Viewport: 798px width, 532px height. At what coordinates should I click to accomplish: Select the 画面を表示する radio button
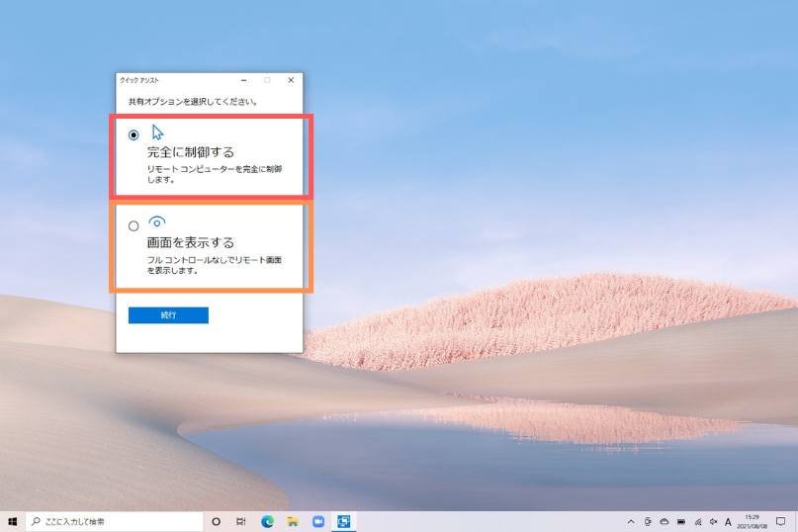click(x=133, y=225)
